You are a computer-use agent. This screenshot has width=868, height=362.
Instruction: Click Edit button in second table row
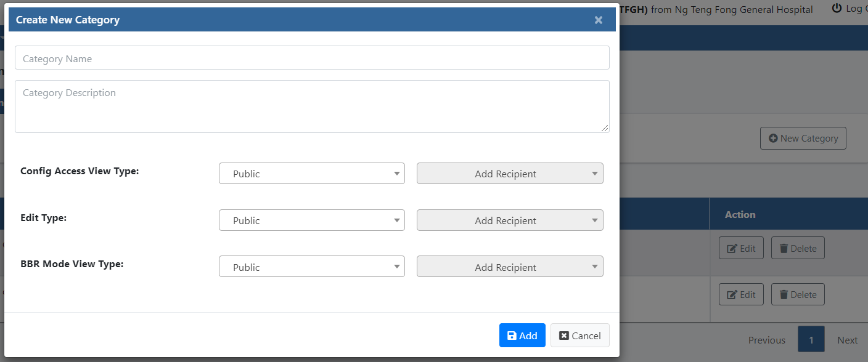[x=741, y=294]
